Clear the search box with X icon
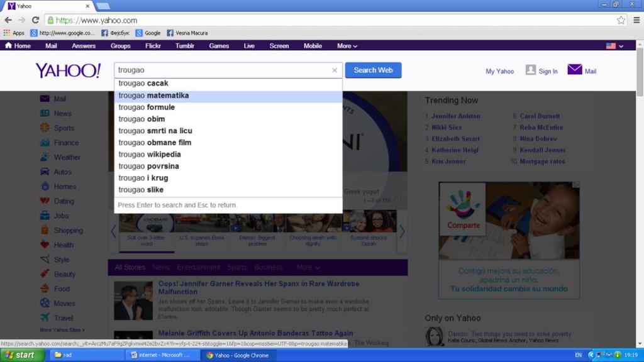 pyautogui.click(x=335, y=70)
